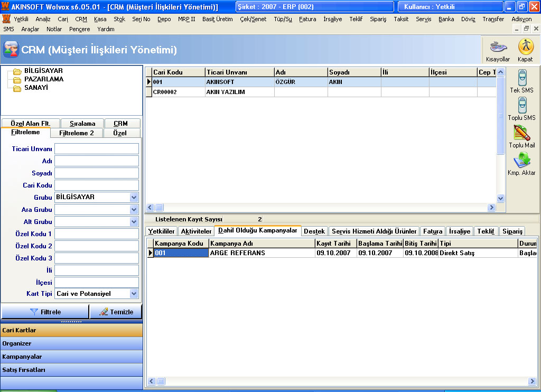Select the ARGE REFERANS campaign row
541x392 pixels.
[x=342, y=253]
